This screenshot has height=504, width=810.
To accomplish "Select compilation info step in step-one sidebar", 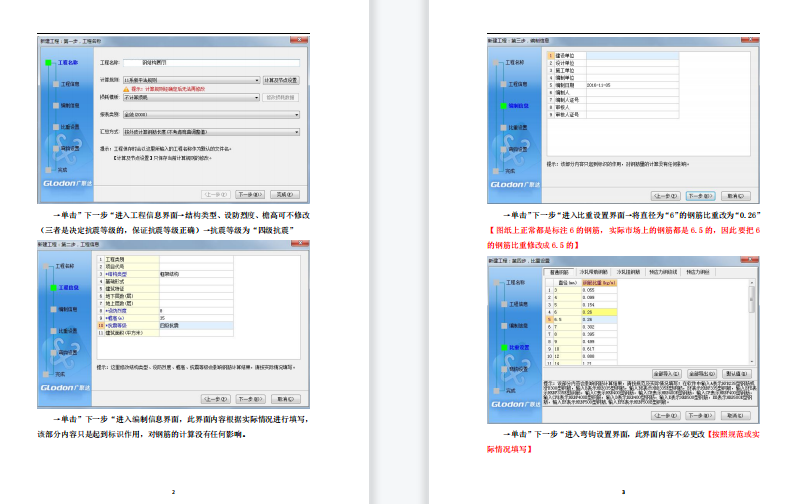I will click(x=70, y=105).
